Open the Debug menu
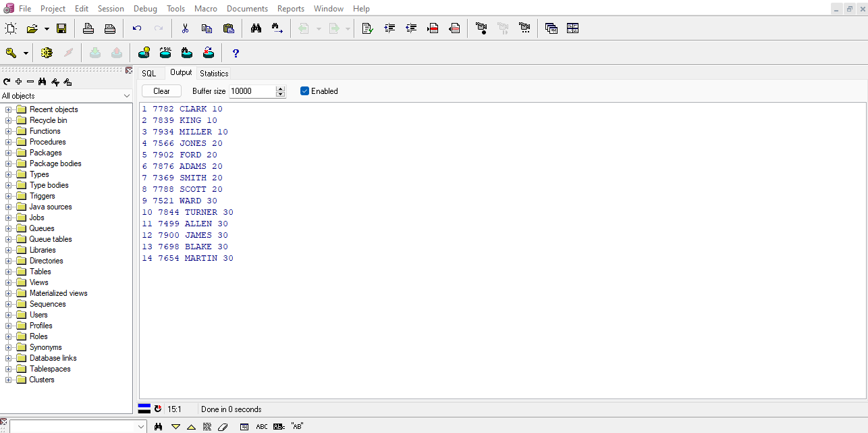Image resolution: width=868 pixels, height=433 pixels. coord(145,8)
